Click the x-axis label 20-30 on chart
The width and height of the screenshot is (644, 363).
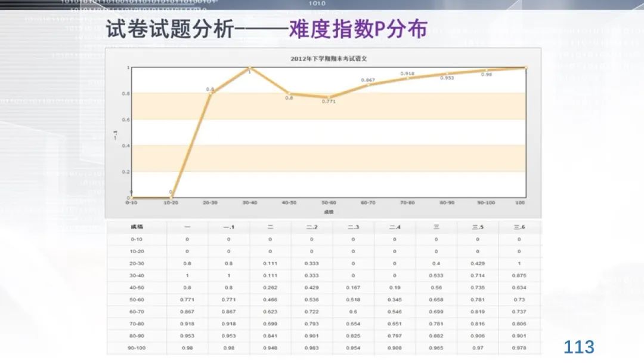[x=210, y=202]
